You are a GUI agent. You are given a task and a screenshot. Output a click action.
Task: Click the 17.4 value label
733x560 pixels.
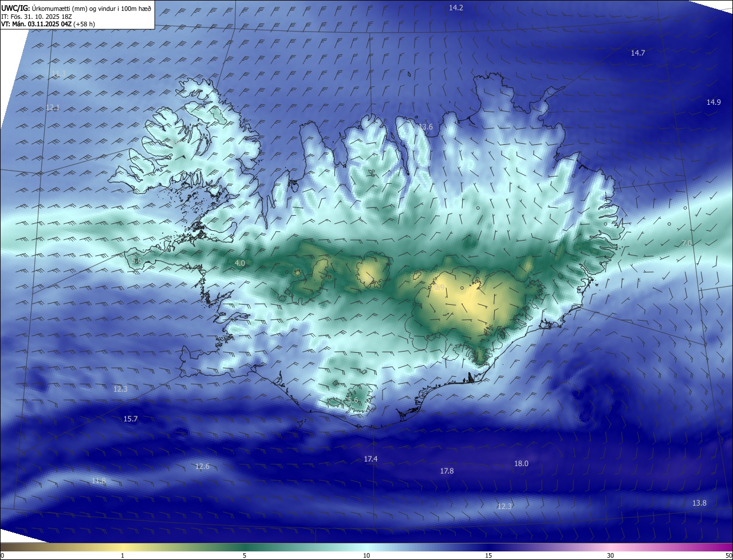(371, 459)
